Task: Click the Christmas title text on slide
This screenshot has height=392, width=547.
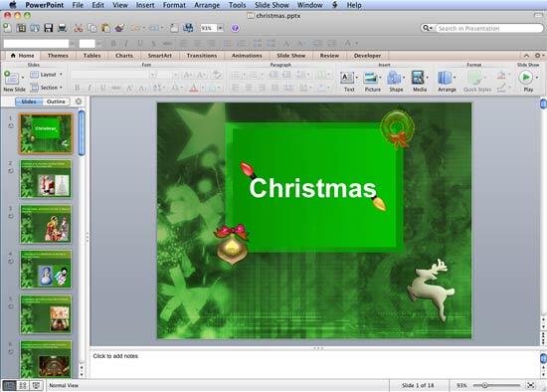Action: 313,188
